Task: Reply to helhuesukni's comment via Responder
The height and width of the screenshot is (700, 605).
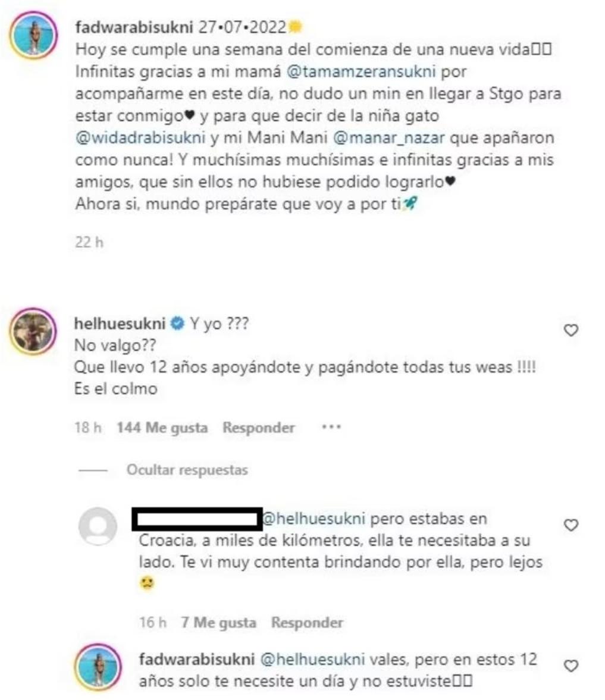Action: coord(259,428)
